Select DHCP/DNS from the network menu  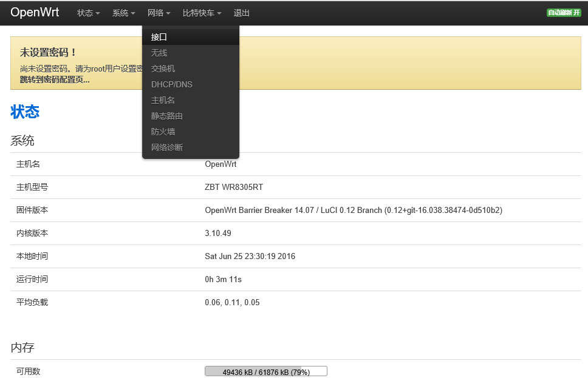click(191, 84)
